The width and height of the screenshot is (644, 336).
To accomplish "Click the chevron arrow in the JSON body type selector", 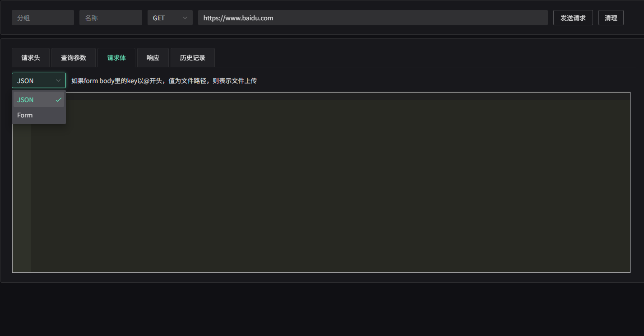I will tap(58, 81).
